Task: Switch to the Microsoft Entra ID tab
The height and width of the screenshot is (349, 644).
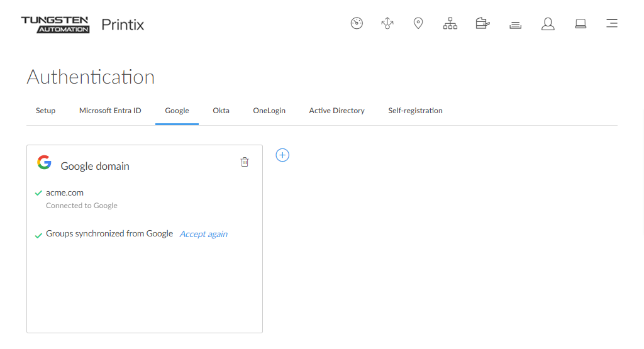Action: click(110, 111)
